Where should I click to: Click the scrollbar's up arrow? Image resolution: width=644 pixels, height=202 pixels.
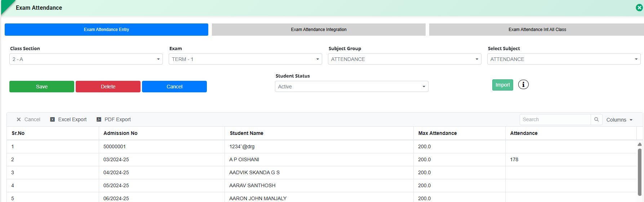pos(640,144)
